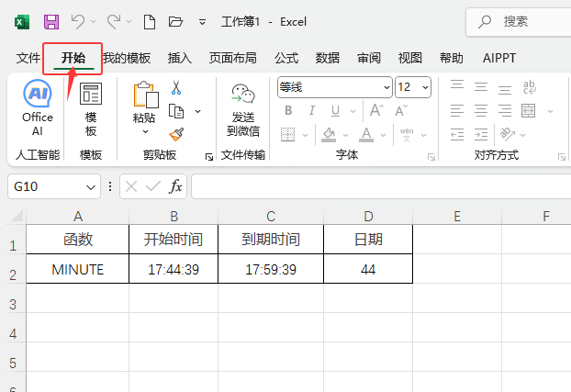Switch to the 开始 tab
The width and height of the screenshot is (571, 392).
click(73, 58)
